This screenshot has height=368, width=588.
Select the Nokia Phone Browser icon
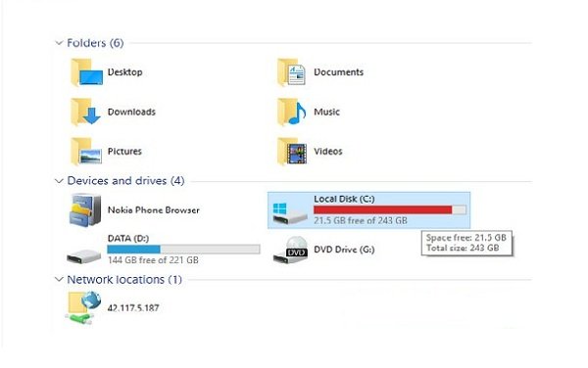(x=84, y=210)
